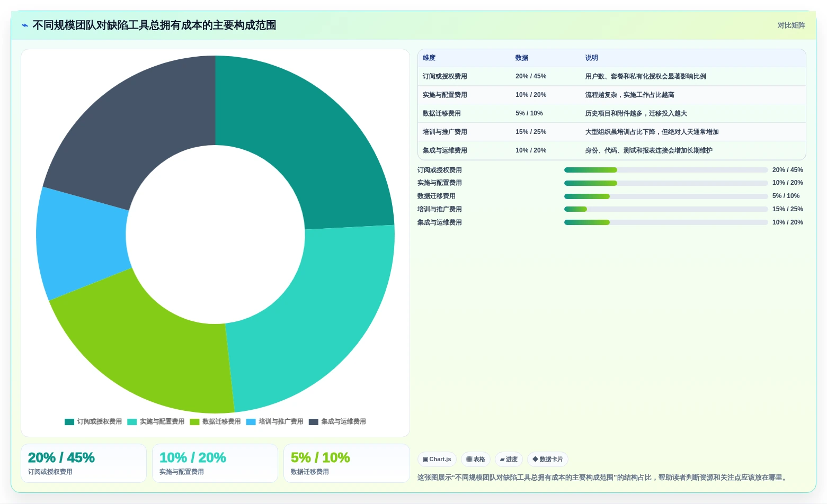Toggle the 数据迁移费用 legend swatch
The image size is (827, 504).
pyautogui.click(x=194, y=422)
